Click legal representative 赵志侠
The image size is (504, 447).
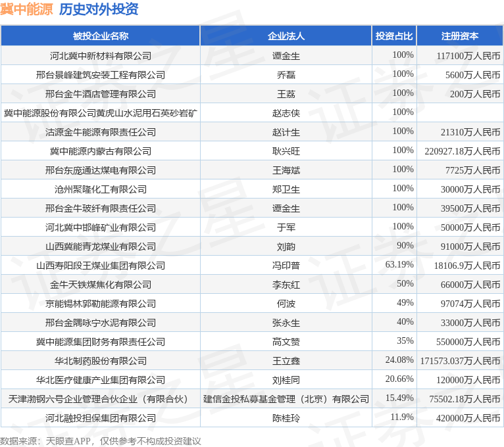click(x=286, y=113)
